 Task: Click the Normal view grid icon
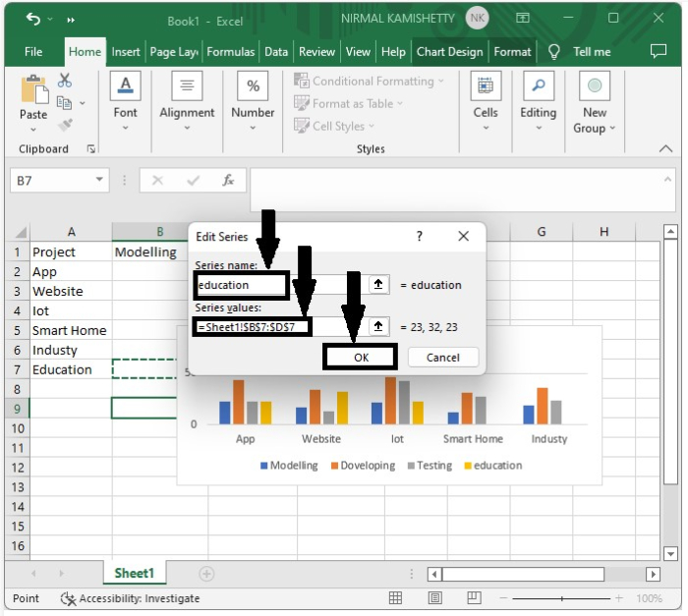(x=395, y=597)
